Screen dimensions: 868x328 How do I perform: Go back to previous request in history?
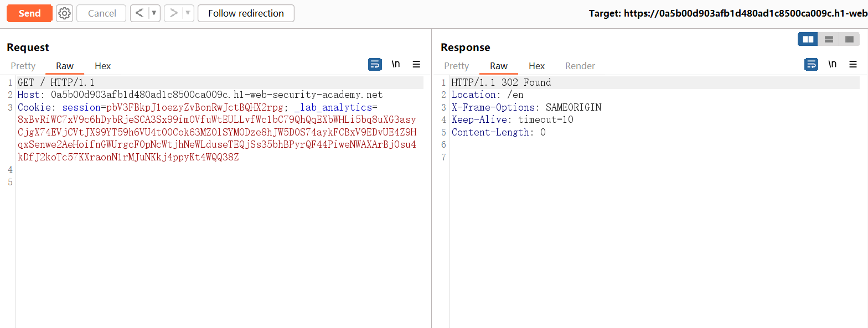point(139,13)
